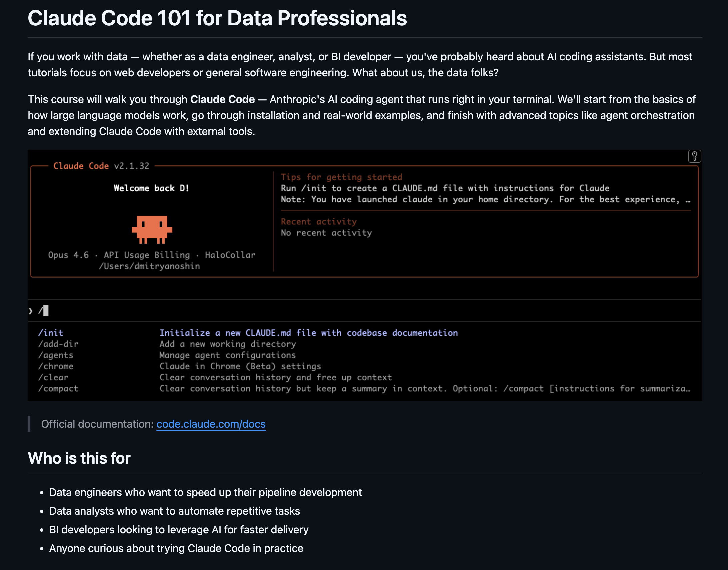Click the 'Claude Code 101 for Data Professionals' heading
Image resolution: width=728 pixels, height=570 pixels.
(x=217, y=18)
